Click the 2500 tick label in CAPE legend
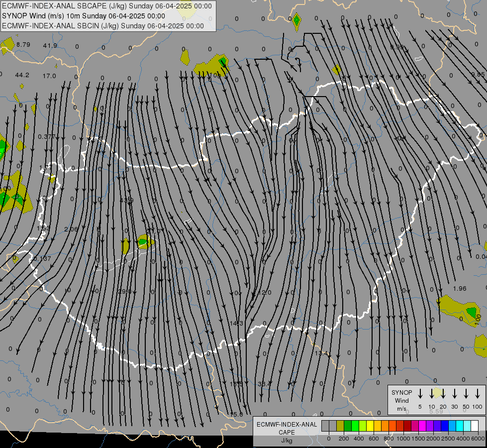Screen dimensions: 487x448 pyautogui.click(x=448, y=439)
